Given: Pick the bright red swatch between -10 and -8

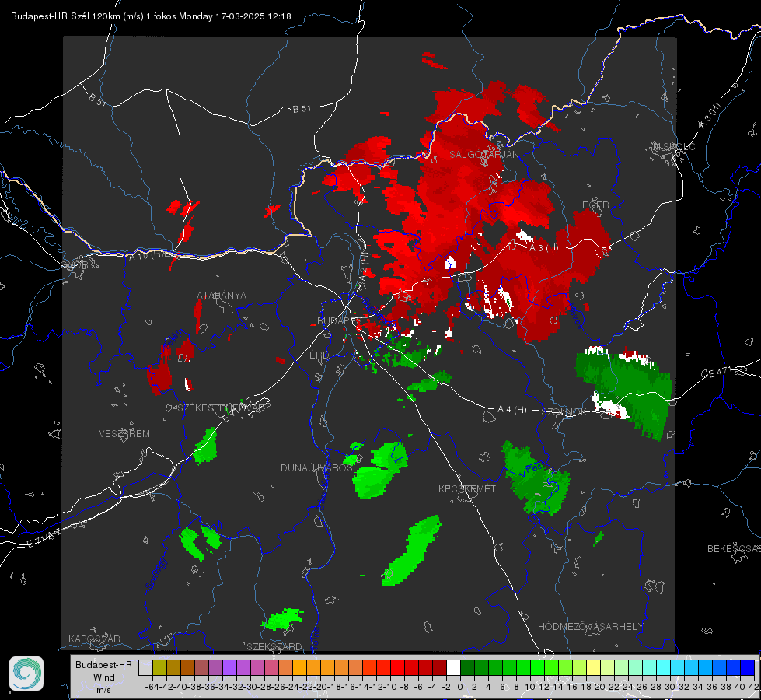Looking at the screenshot, I should click(x=397, y=668).
